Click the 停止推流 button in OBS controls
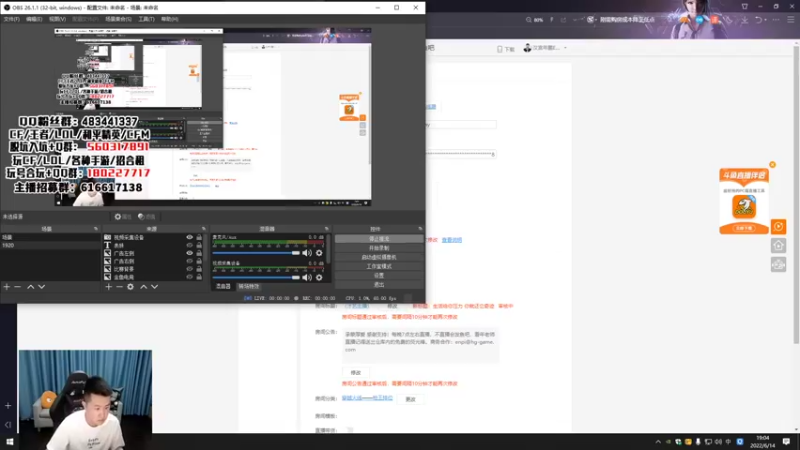The image size is (800, 450). point(379,239)
